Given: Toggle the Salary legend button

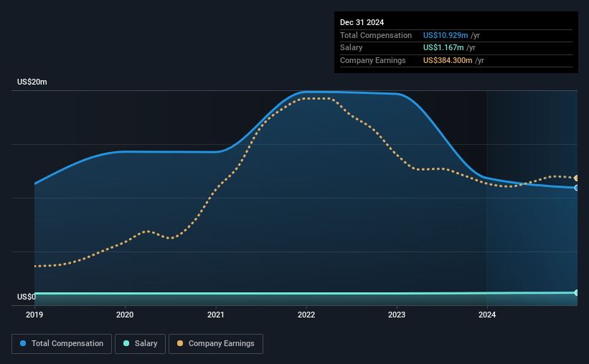Looking at the screenshot, I should click(x=140, y=344).
